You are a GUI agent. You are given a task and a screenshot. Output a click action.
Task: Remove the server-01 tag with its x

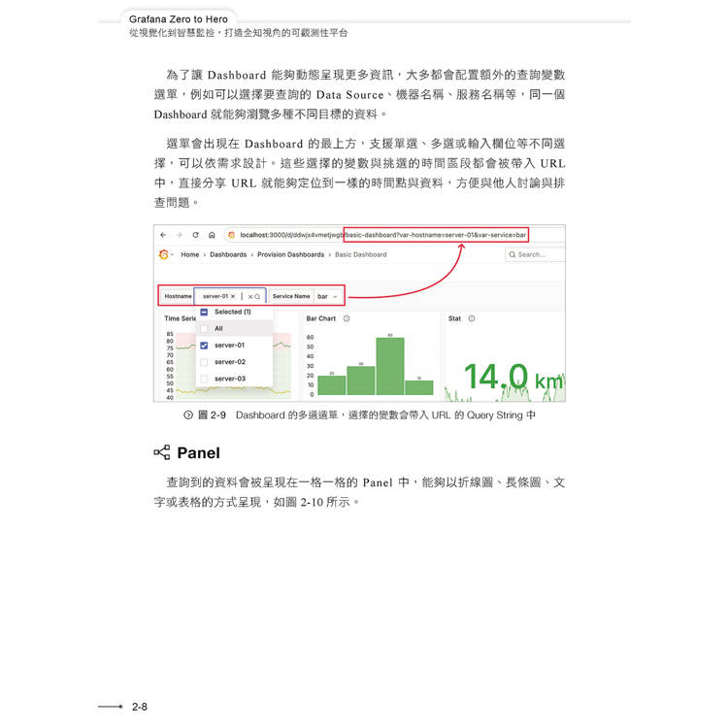click(233, 296)
